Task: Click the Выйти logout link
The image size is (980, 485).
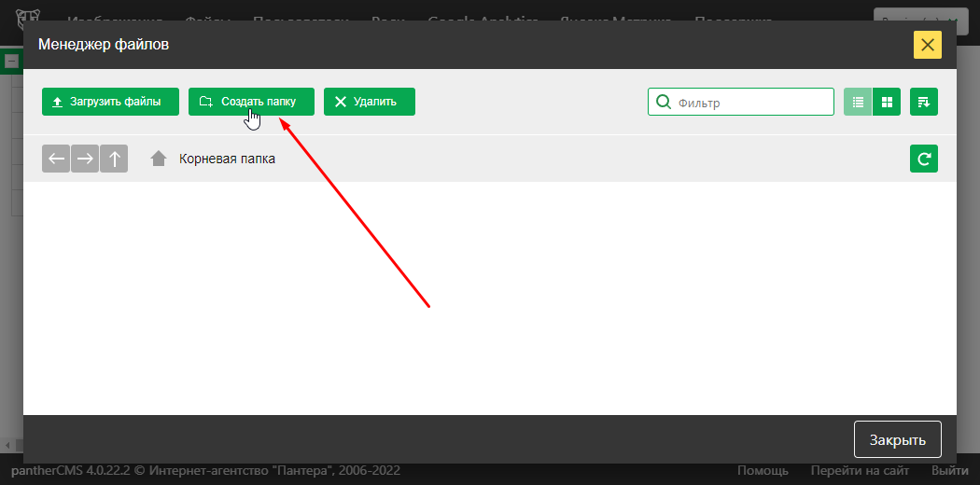Action: coord(948,471)
